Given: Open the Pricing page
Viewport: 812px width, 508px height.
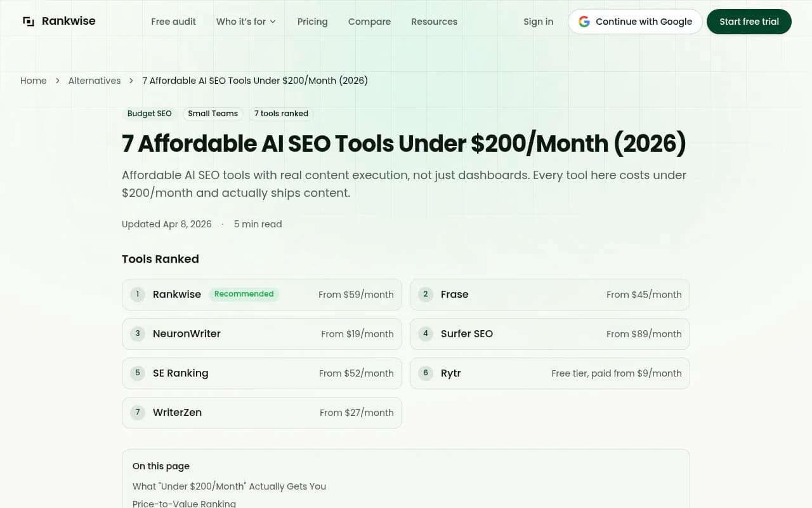Looking at the screenshot, I should pos(313,22).
